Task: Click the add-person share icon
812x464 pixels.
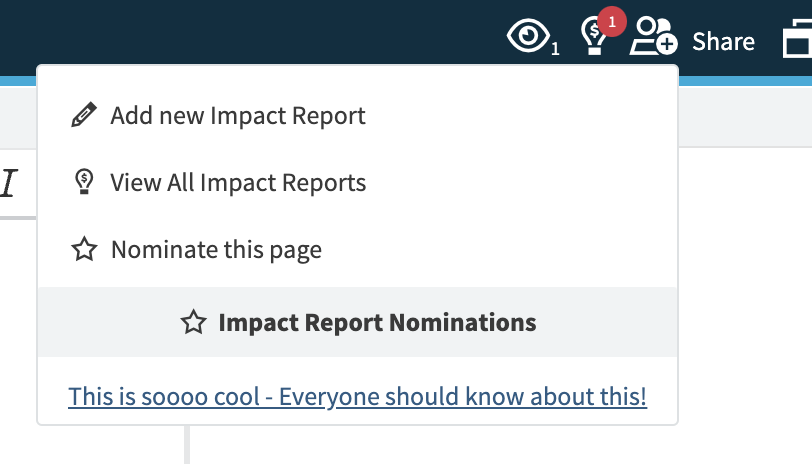Action: click(x=653, y=38)
